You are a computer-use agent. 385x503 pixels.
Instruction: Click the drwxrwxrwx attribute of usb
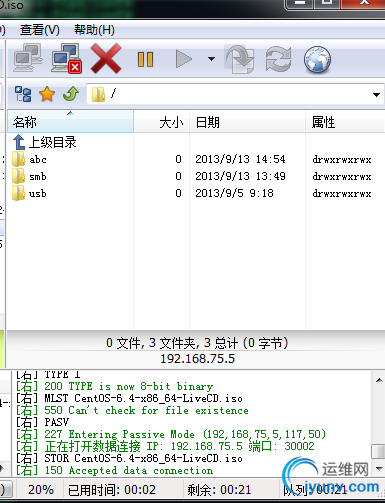[342, 194]
